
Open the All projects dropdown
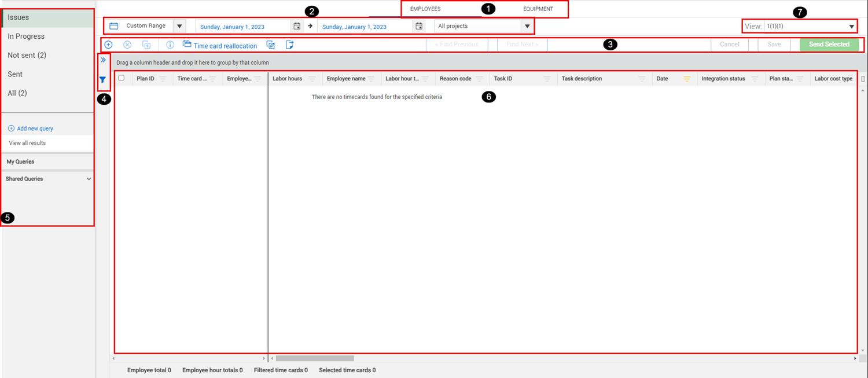point(484,26)
